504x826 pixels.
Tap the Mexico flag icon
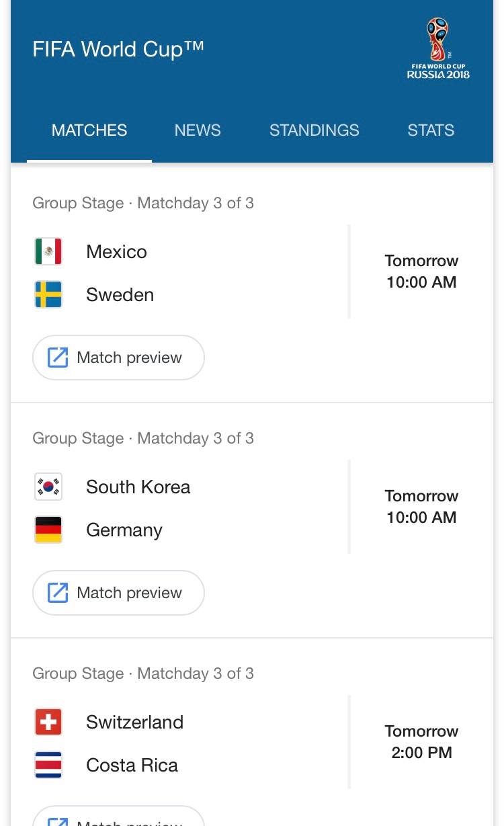tap(48, 251)
